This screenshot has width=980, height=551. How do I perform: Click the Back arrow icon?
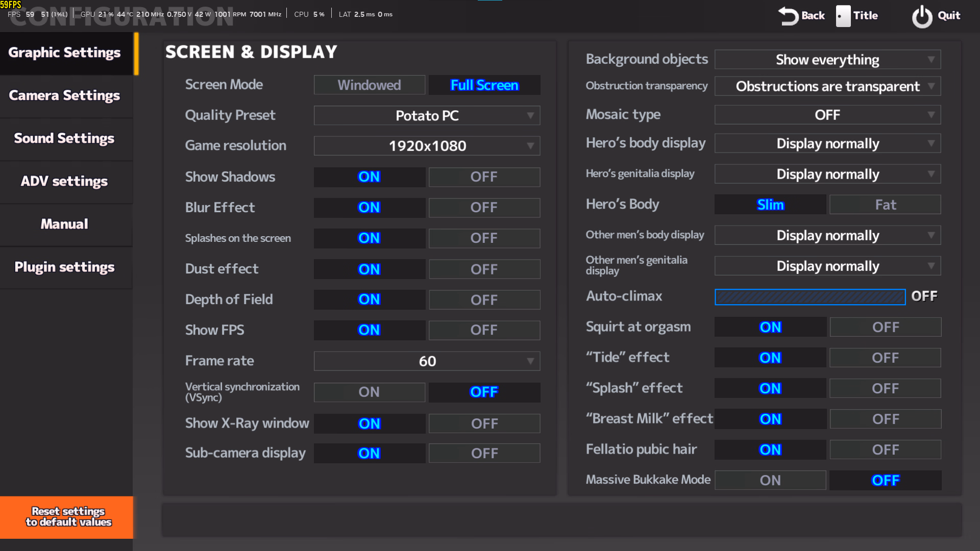click(788, 16)
